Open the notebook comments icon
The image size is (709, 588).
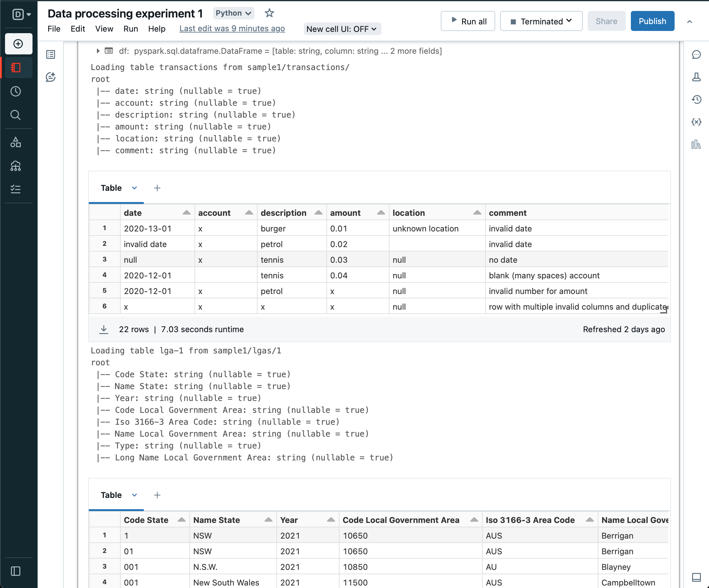[x=696, y=54]
